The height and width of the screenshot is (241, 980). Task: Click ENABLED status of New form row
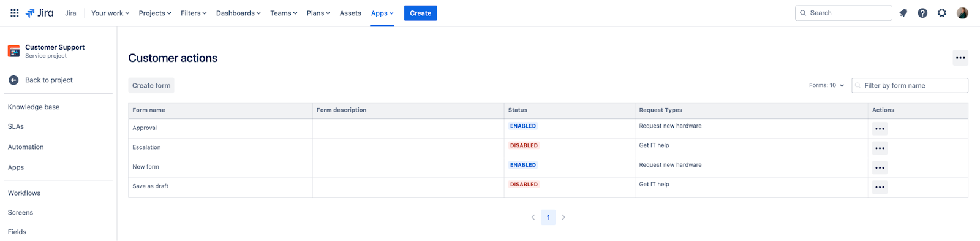point(523,165)
